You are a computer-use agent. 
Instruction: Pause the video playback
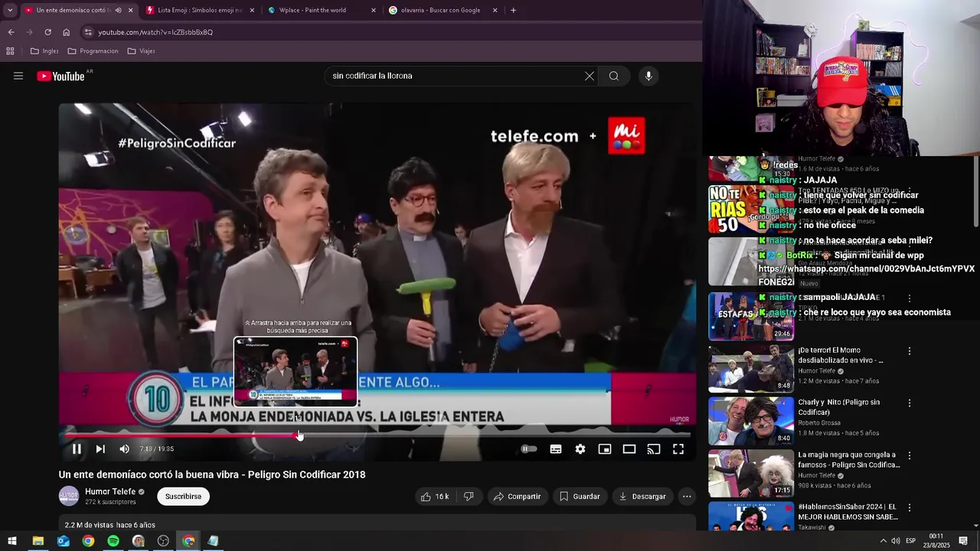[77, 449]
